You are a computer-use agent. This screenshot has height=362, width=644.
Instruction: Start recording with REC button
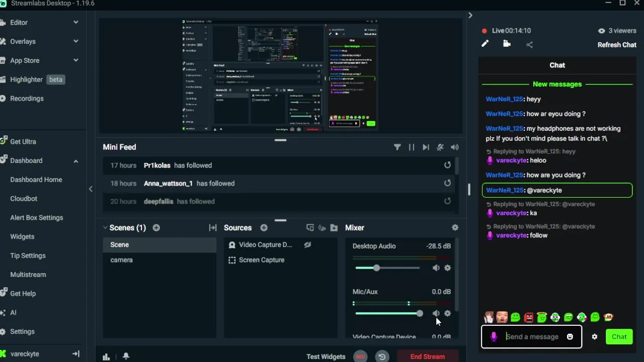pos(360,357)
